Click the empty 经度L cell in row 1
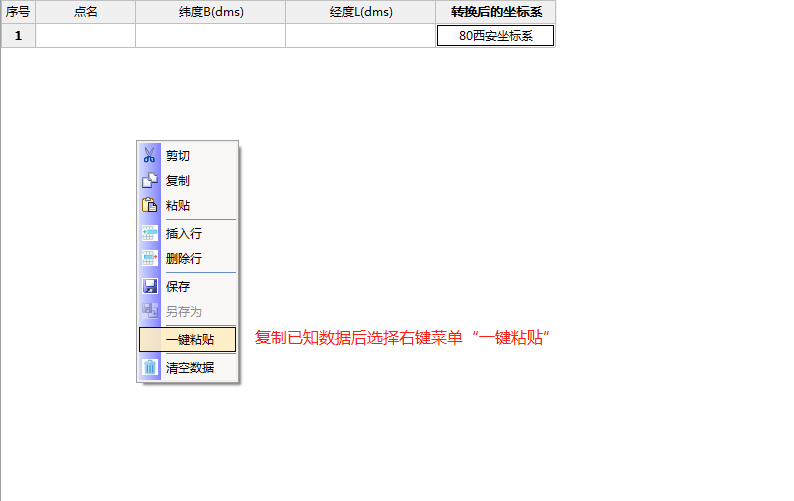794x501 pixels. 361,35
